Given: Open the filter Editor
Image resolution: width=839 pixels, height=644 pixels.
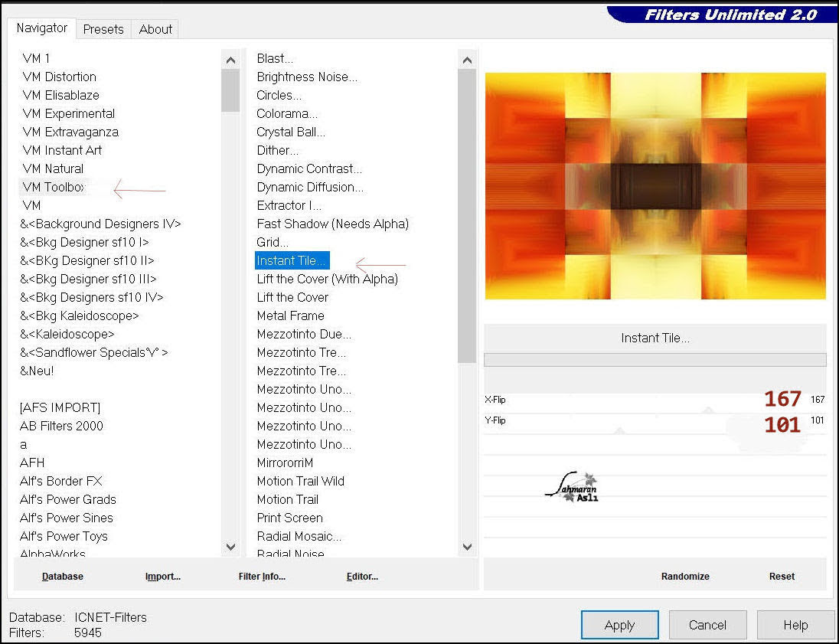Looking at the screenshot, I should point(362,576).
